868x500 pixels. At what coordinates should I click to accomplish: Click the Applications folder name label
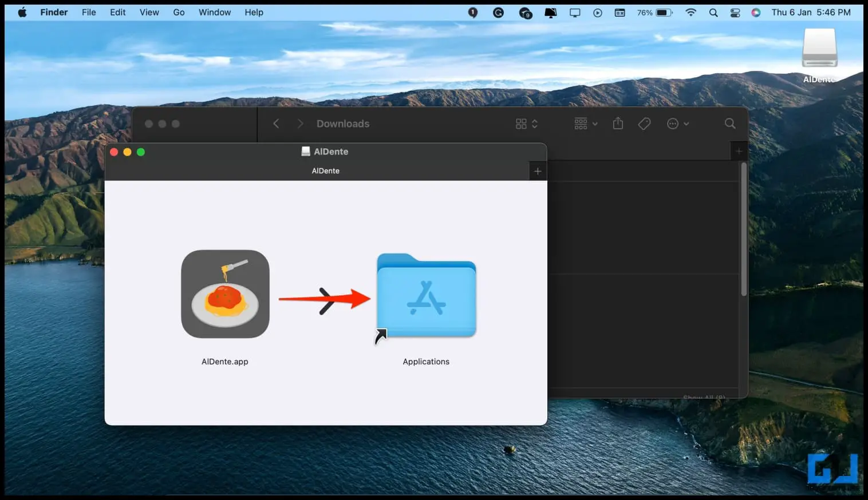426,362
